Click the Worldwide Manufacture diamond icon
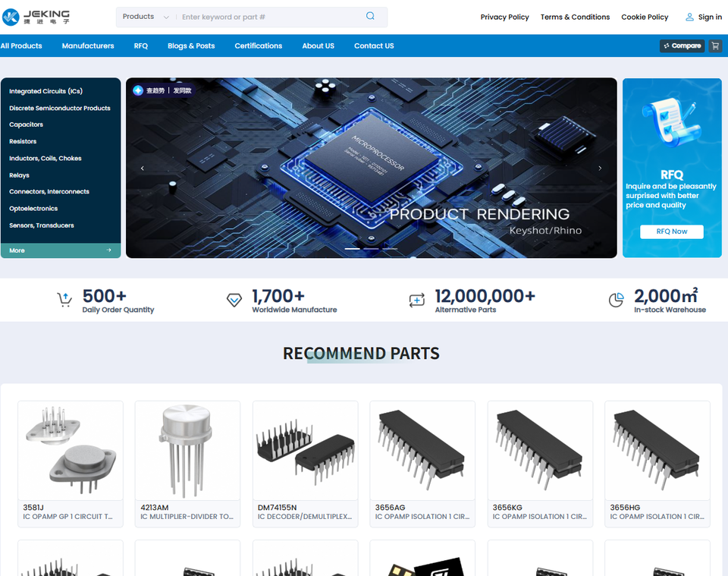Image resolution: width=728 pixels, height=576 pixels. [x=234, y=300]
